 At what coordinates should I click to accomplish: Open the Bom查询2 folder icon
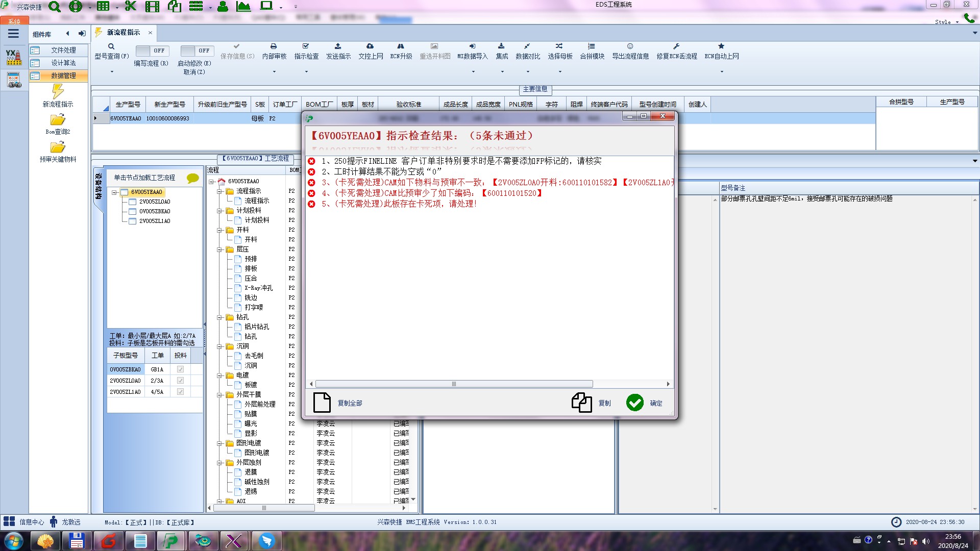click(58, 120)
